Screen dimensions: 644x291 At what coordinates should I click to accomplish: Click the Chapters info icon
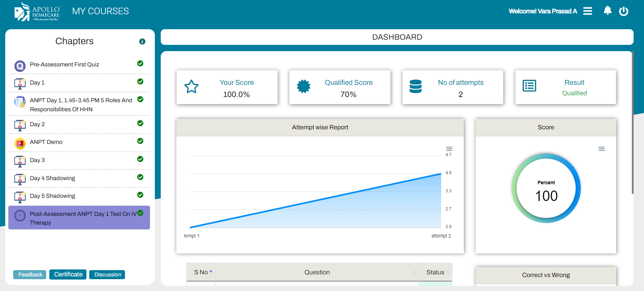(x=142, y=41)
